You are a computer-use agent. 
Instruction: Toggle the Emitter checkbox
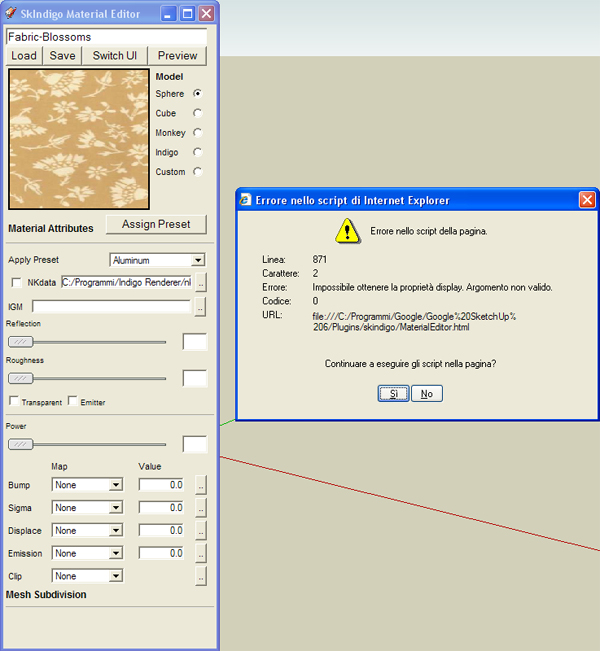tap(73, 401)
